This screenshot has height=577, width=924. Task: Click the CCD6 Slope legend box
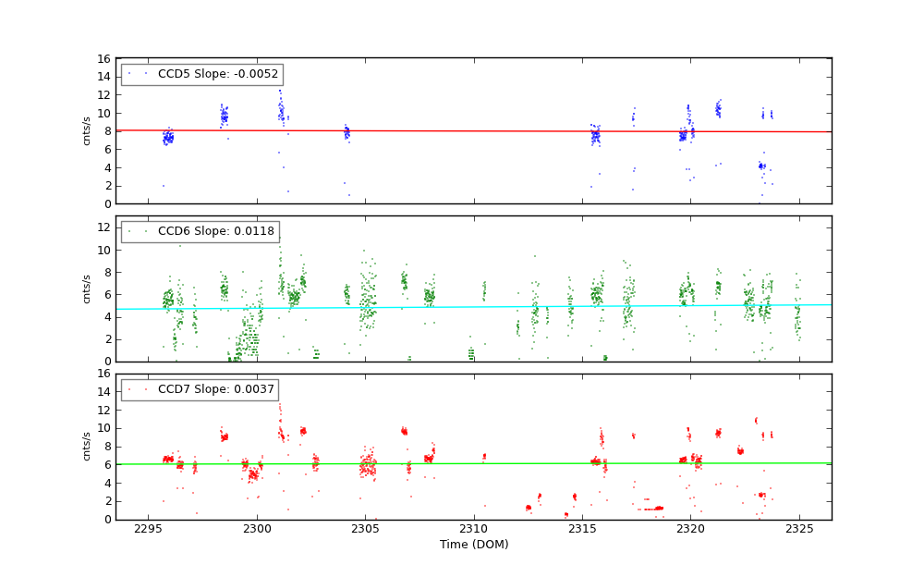(200, 231)
